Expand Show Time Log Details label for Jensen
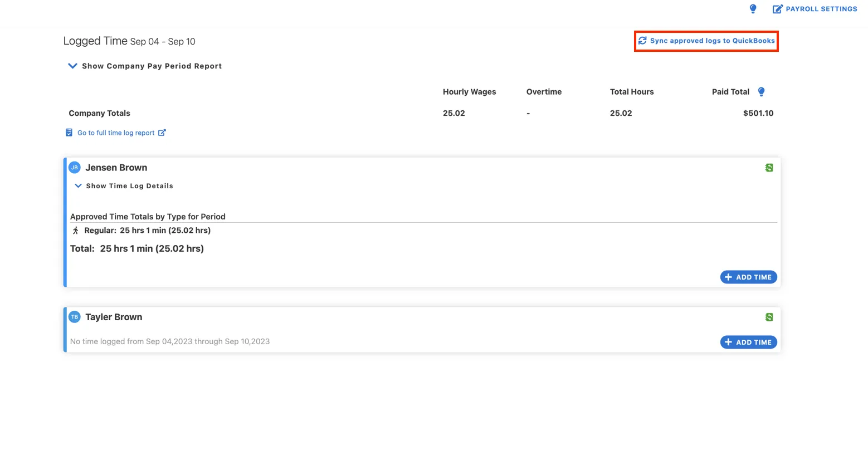The height and width of the screenshot is (455, 868). [129, 186]
